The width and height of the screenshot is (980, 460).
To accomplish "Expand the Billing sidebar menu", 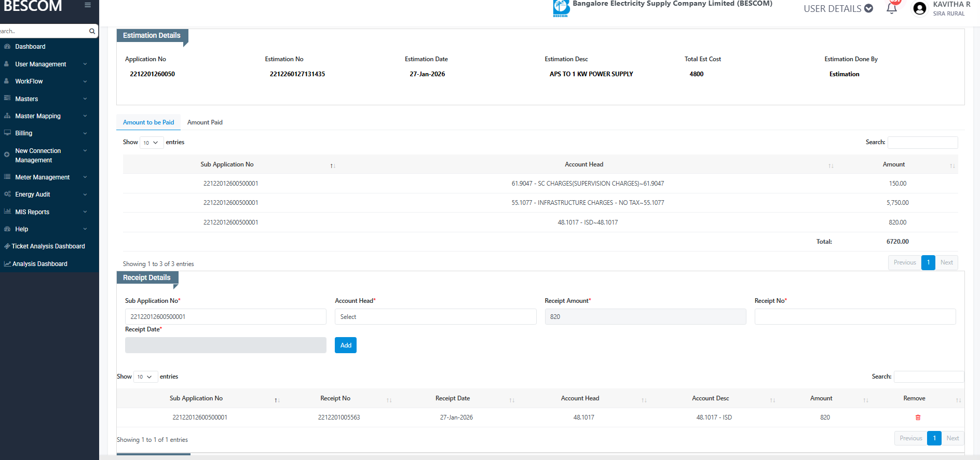I will tap(24, 133).
